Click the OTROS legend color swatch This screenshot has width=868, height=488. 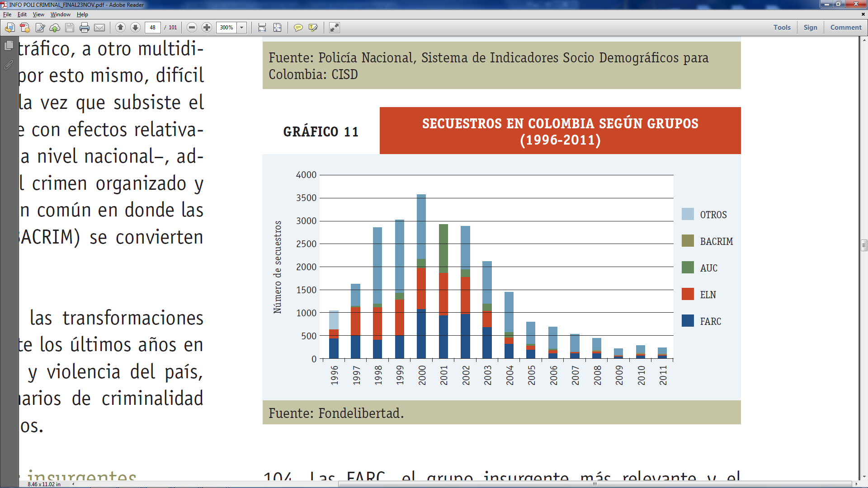click(688, 214)
